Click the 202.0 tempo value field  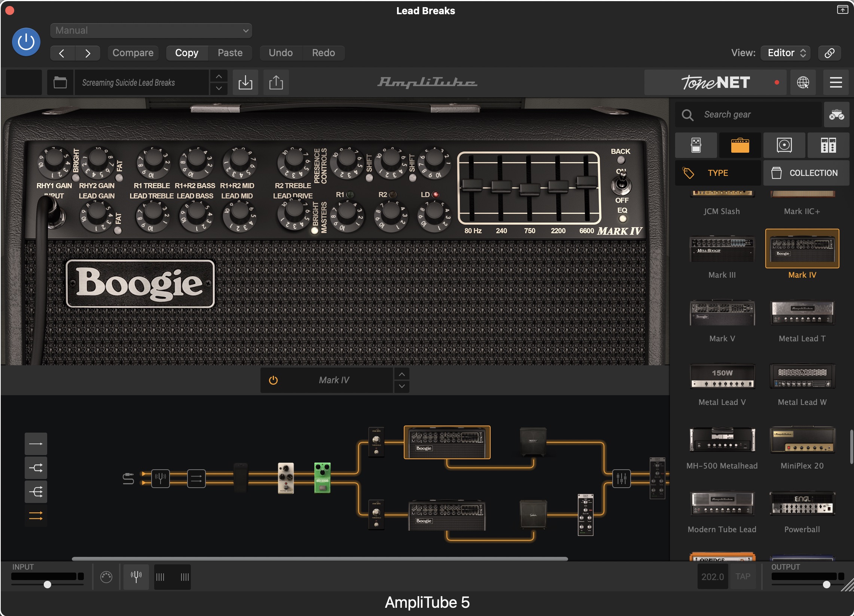[713, 576]
